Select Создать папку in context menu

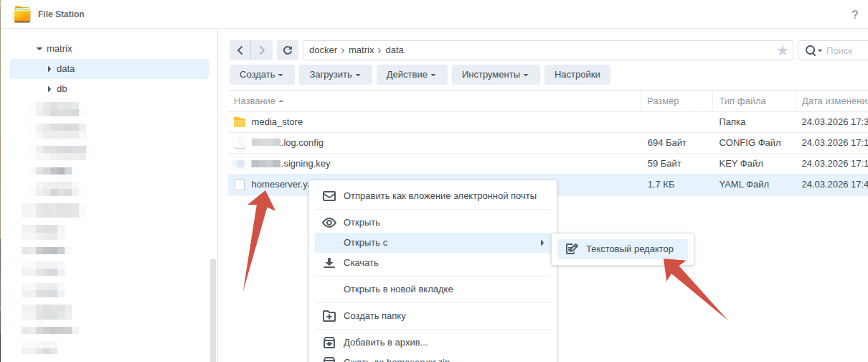click(374, 316)
